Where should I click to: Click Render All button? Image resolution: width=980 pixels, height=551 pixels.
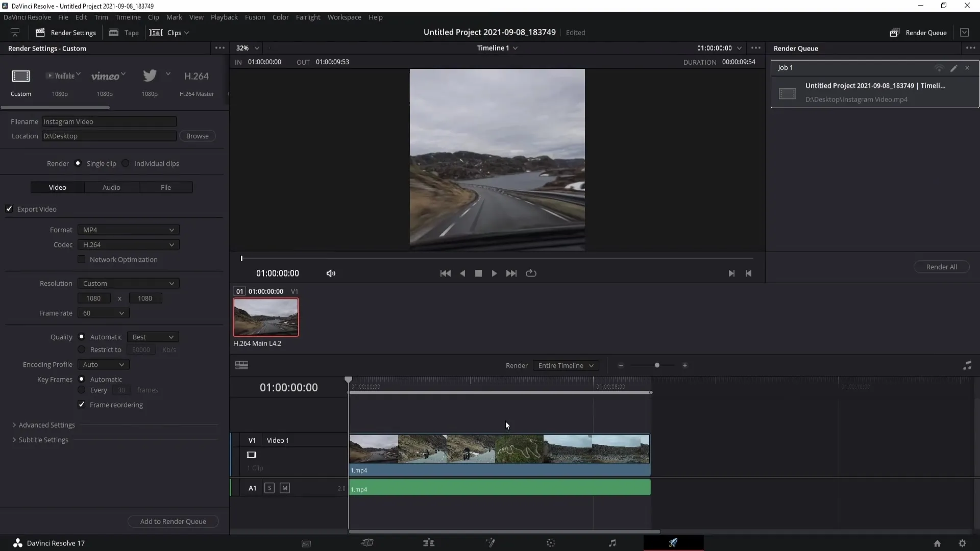click(x=941, y=267)
